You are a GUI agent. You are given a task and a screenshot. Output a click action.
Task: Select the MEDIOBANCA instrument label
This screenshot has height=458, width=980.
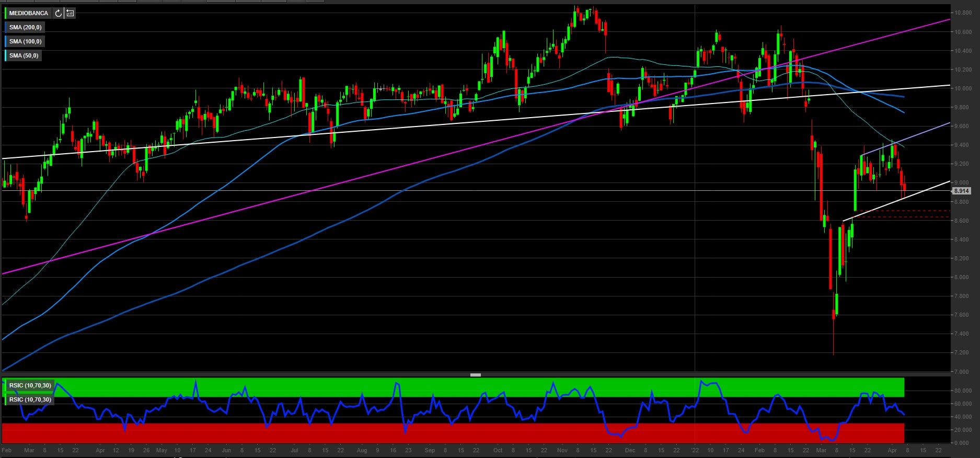[28, 13]
